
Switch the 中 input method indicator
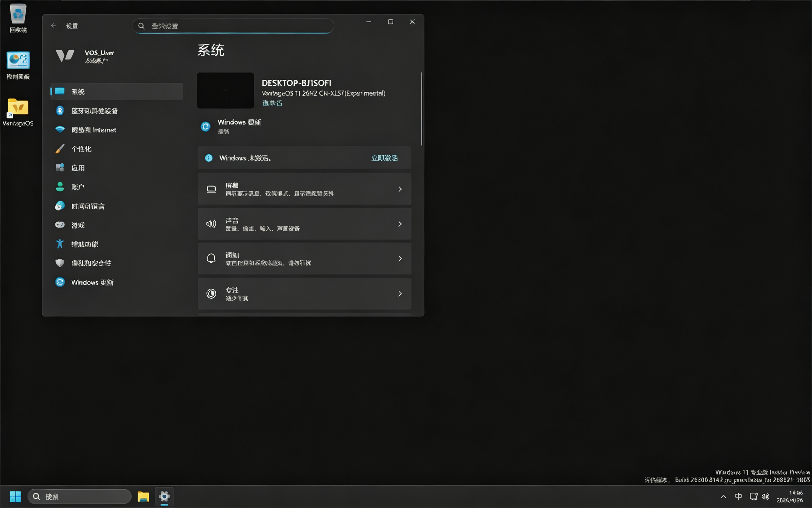click(x=738, y=496)
